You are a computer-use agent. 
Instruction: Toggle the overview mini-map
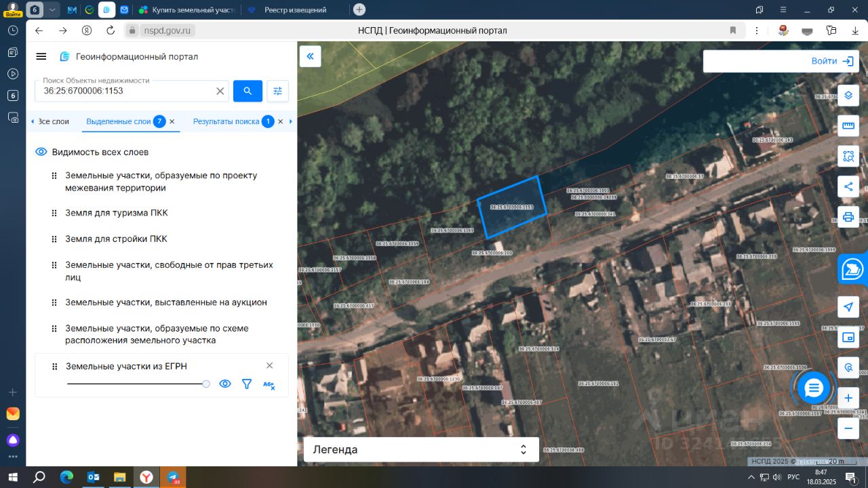point(848,338)
